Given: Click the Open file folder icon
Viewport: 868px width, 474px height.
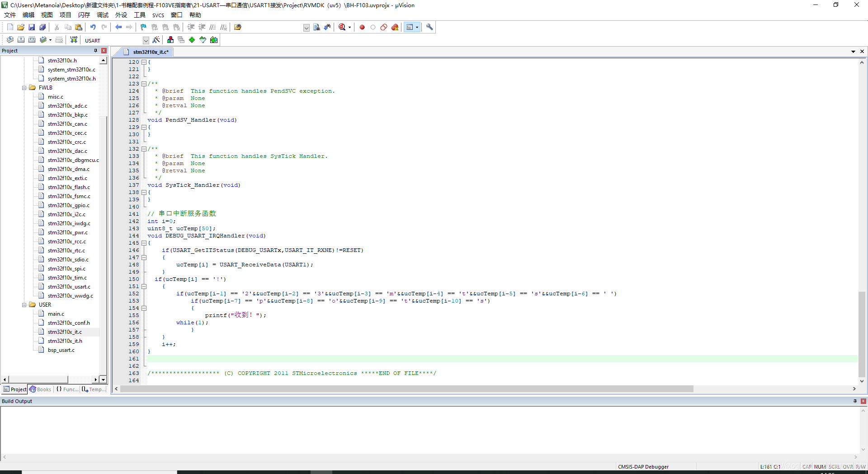Looking at the screenshot, I should click(x=21, y=27).
